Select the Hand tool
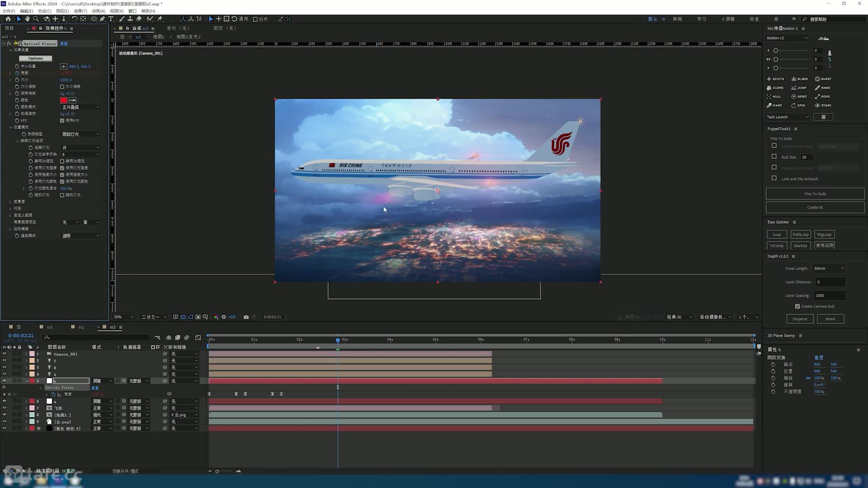Viewport: 868px width, 488px height. (27, 19)
